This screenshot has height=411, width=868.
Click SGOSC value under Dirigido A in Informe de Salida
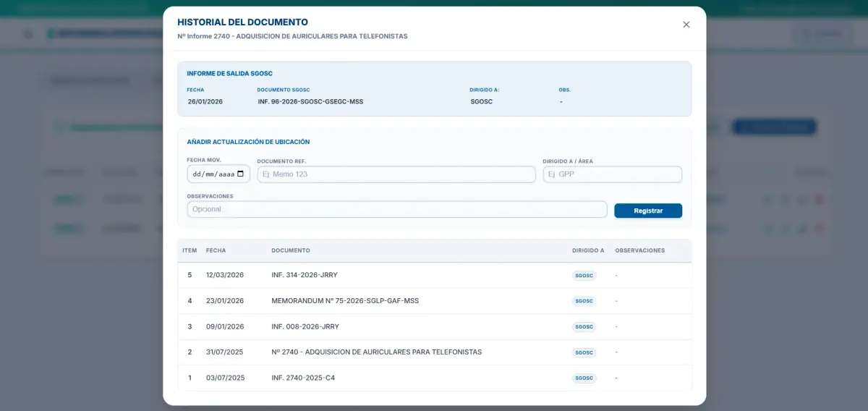tap(481, 102)
